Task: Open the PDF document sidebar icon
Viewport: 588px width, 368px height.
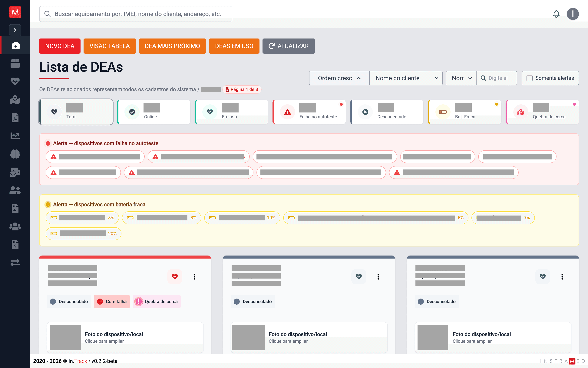Action: click(x=15, y=118)
